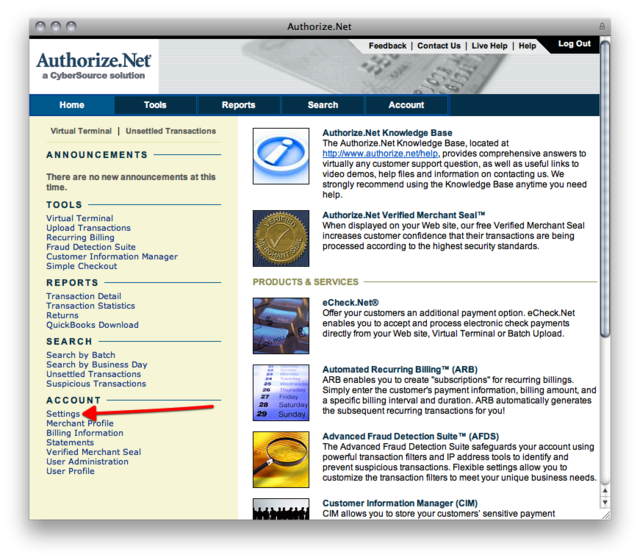Open account Settings
Screen dimensions: 640x560
coord(63,414)
